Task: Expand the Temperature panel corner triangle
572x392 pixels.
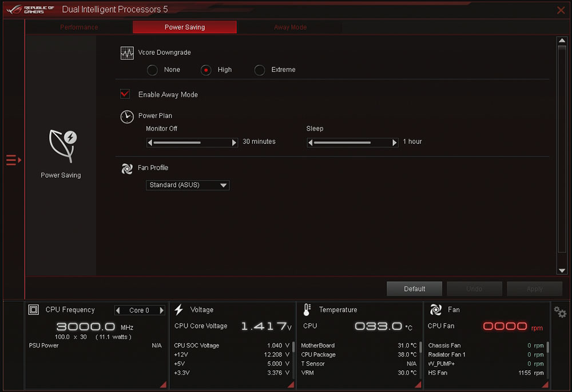Action: (418, 385)
